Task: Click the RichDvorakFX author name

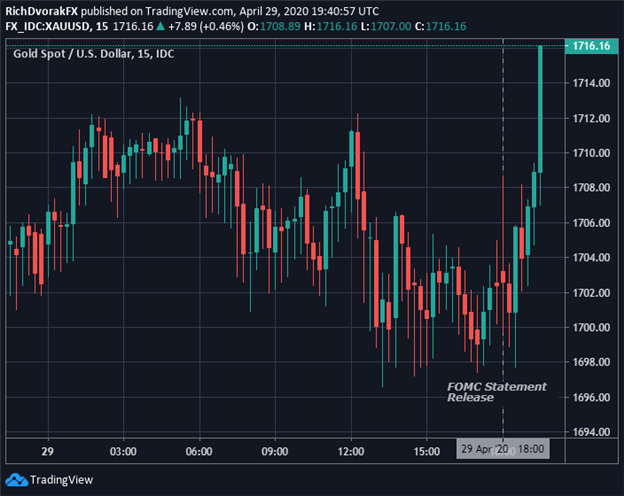Action: (x=41, y=11)
